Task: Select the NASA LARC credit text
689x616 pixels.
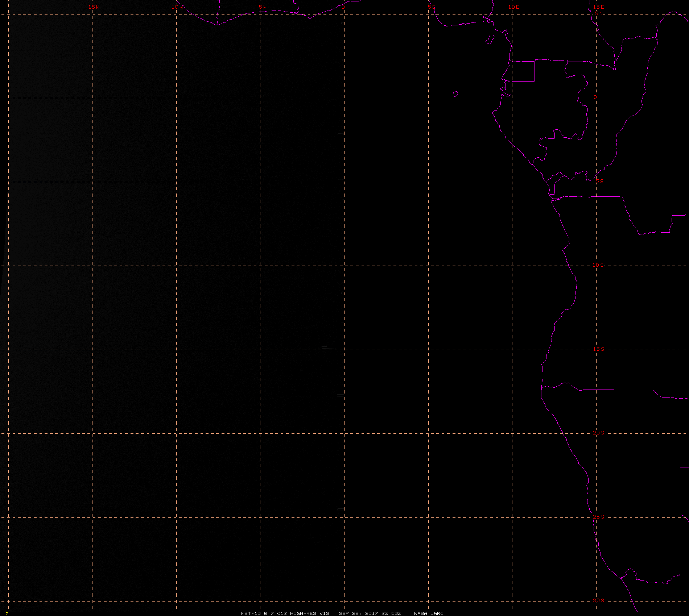Action: (x=429, y=613)
